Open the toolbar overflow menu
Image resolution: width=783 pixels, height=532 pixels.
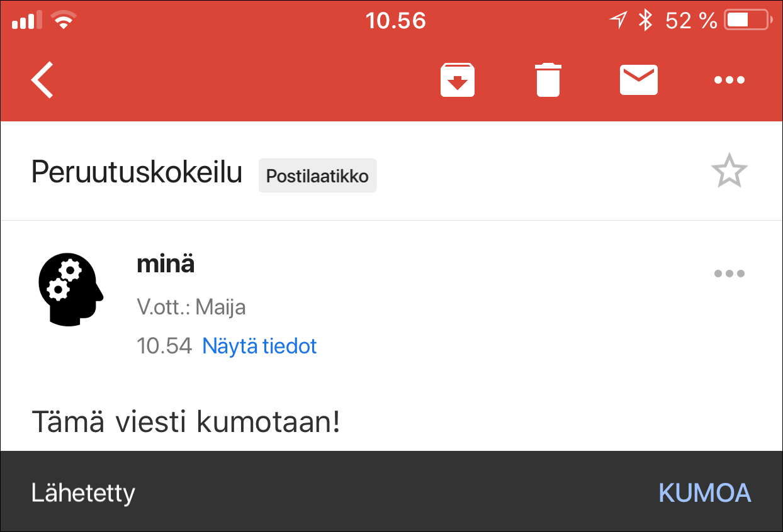[729, 79]
